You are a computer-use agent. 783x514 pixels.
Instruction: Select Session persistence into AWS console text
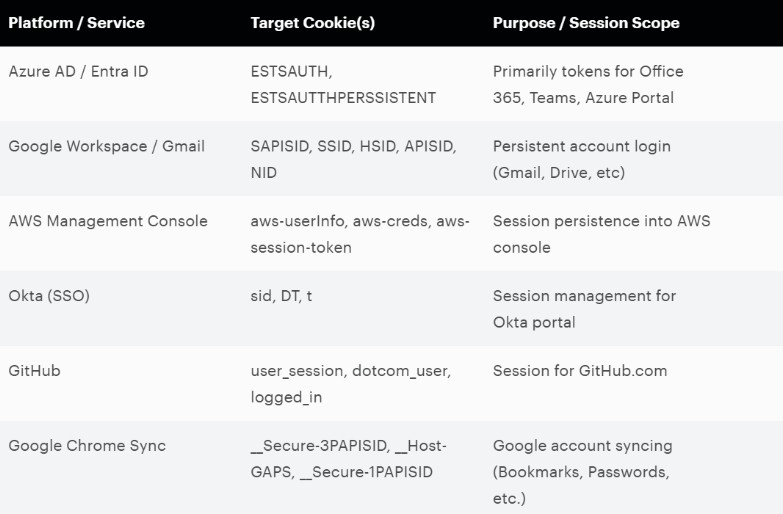pyautogui.click(x=601, y=234)
